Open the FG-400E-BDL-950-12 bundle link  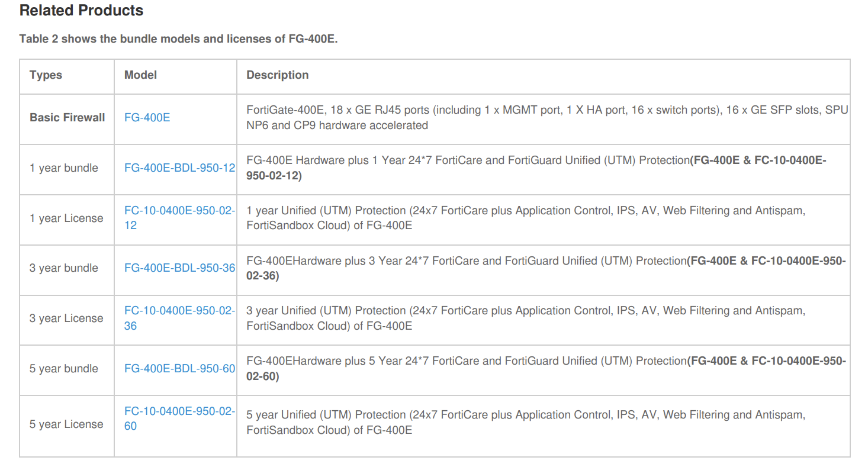[179, 168]
